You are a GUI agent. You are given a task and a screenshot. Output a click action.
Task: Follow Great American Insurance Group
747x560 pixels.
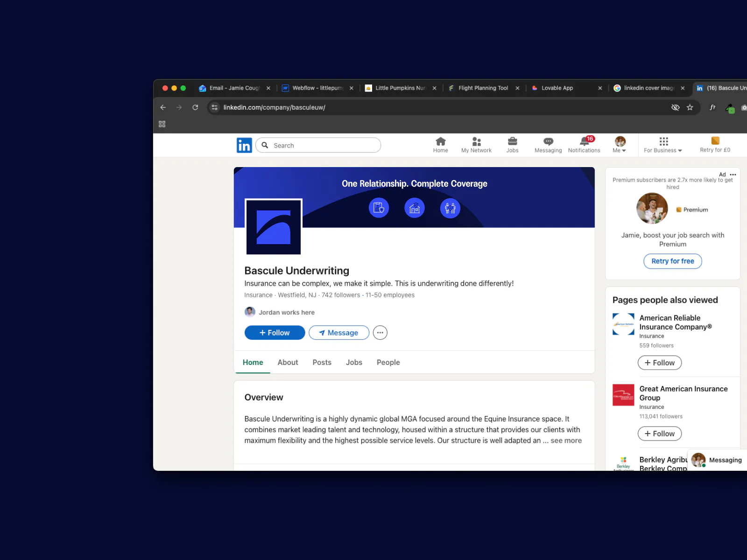660,434
